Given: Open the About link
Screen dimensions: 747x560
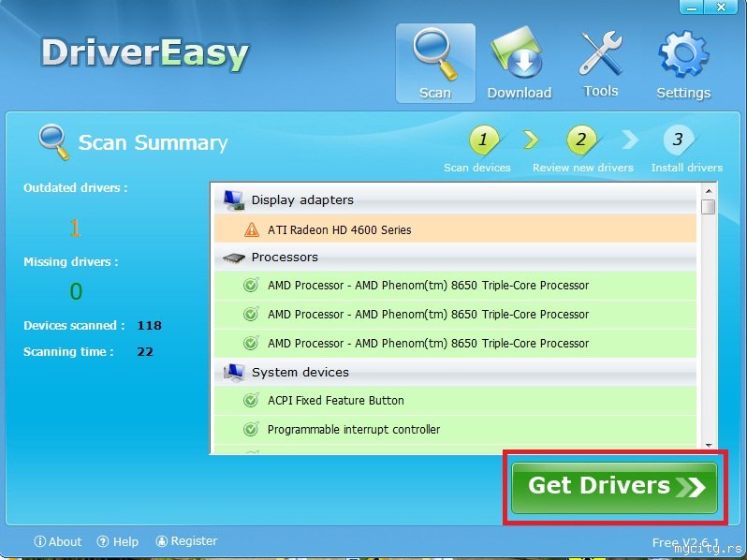Looking at the screenshot, I should [x=58, y=541].
